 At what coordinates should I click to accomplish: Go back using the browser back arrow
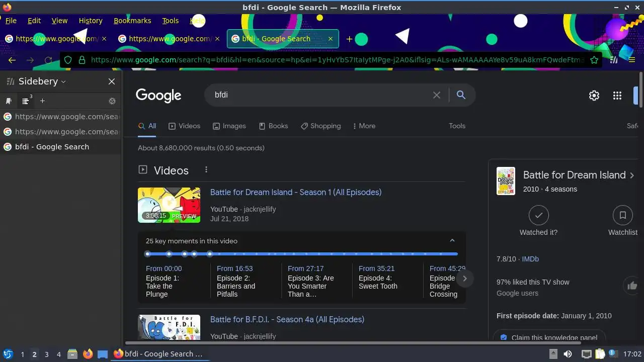point(12,60)
